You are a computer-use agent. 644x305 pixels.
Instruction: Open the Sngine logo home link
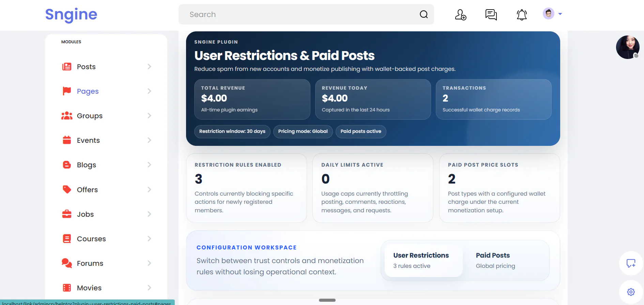pos(71,15)
